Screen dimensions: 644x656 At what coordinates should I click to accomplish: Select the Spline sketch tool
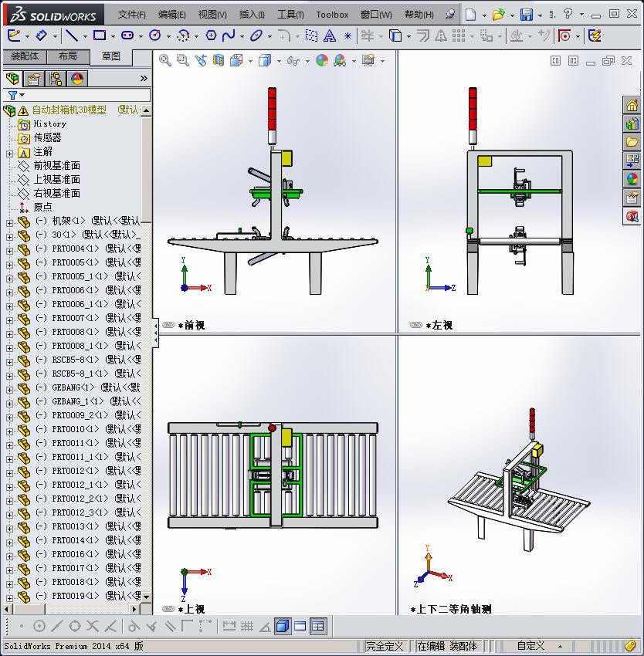point(229,36)
